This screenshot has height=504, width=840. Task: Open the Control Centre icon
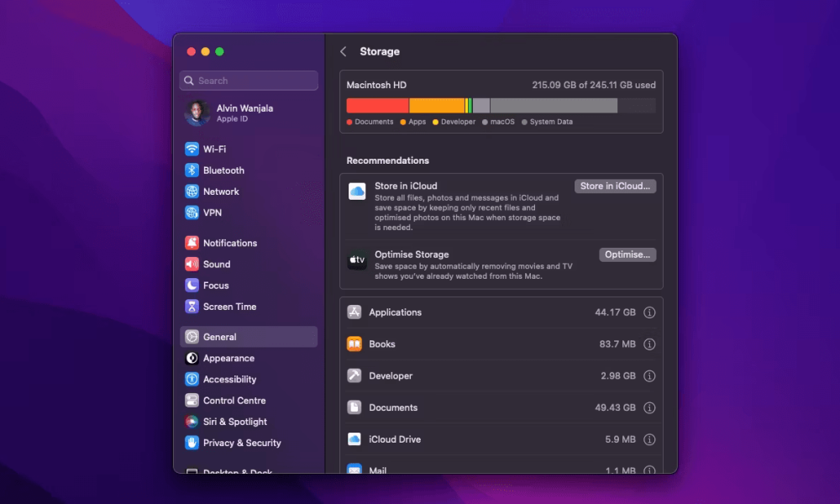192,400
